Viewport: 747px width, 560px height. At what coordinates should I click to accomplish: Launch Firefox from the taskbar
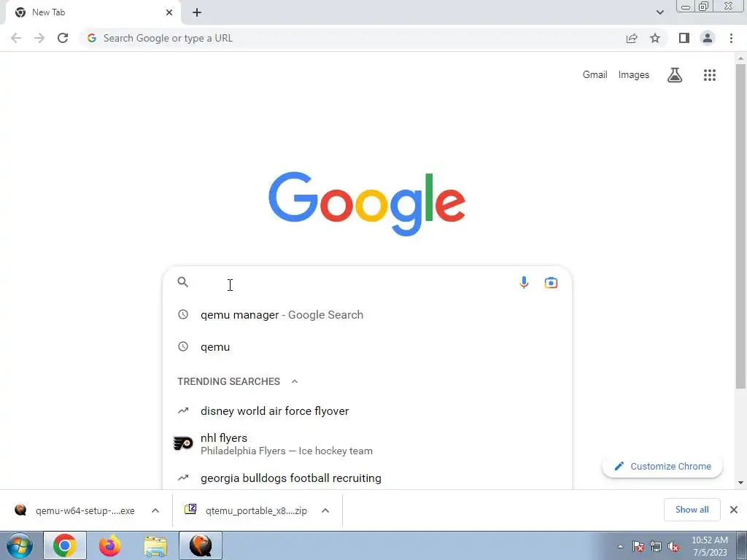point(110,545)
